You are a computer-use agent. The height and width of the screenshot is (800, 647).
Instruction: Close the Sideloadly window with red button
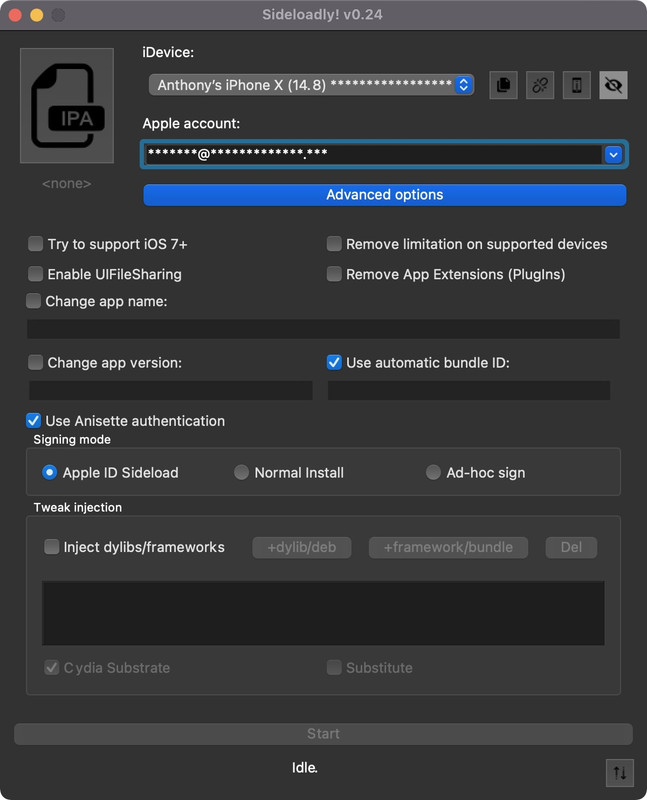(x=15, y=15)
